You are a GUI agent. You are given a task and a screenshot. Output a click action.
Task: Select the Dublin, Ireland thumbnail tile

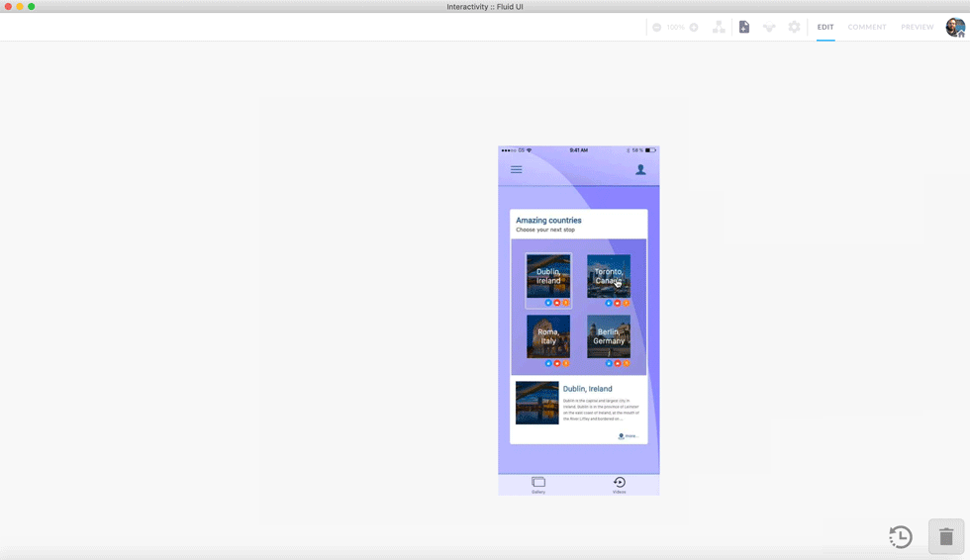coord(548,277)
